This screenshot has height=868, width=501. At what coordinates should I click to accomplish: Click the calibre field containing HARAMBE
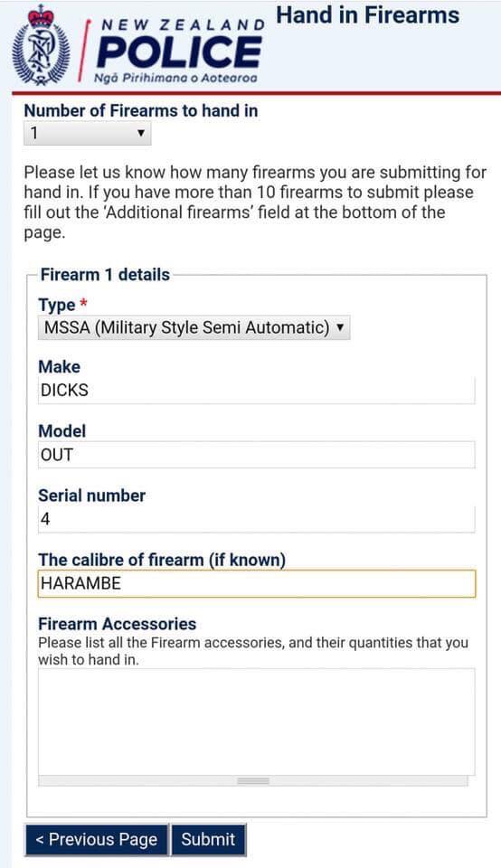[256, 583]
